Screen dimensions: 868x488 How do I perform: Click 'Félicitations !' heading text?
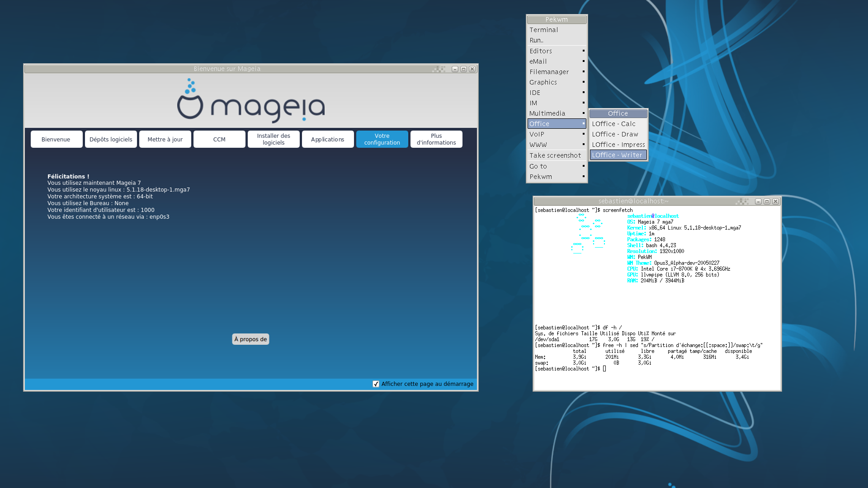point(68,176)
